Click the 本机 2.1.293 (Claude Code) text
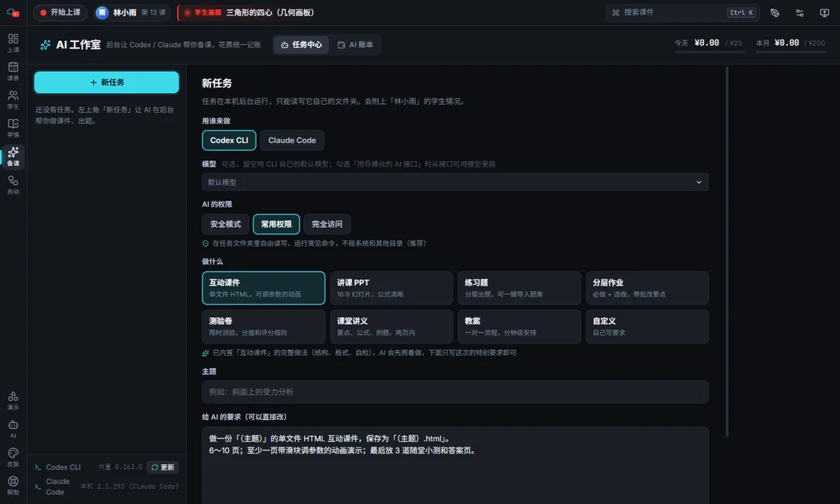 [130, 486]
